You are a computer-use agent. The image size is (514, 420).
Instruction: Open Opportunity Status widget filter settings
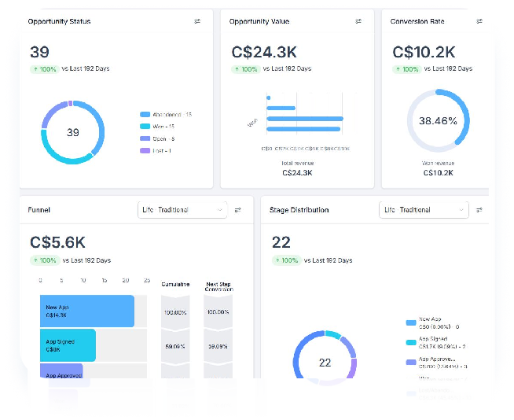coord(197,22)
